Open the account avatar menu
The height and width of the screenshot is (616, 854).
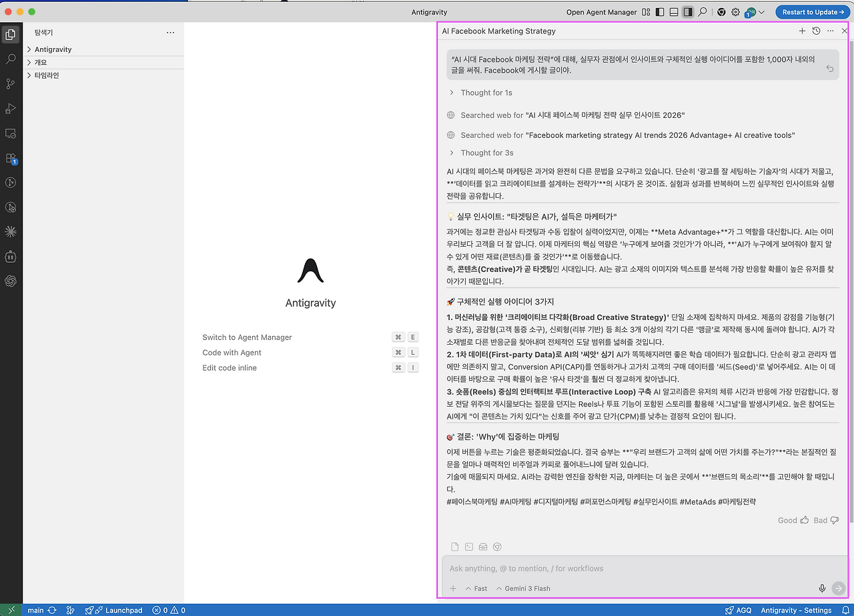pos(755,12)
